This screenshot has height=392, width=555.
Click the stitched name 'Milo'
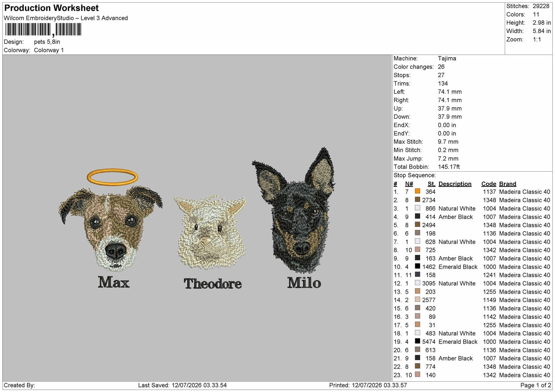(x=304, y=283)
